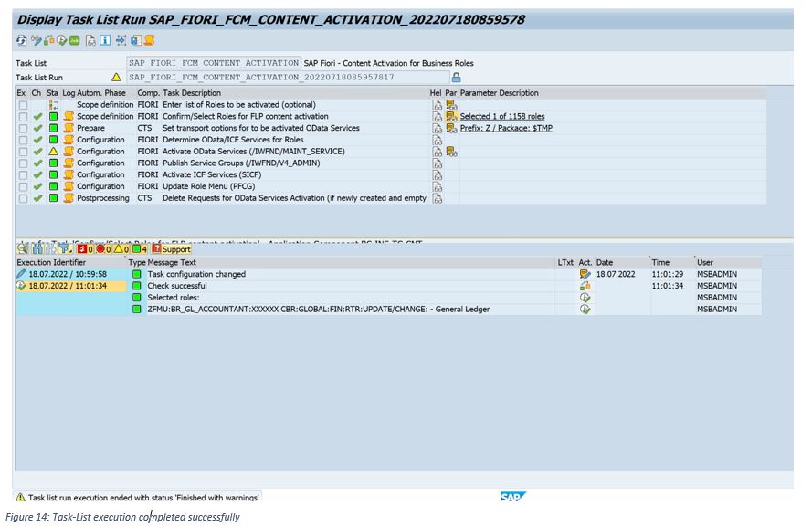Screen dimensions: 812x526
Task: Click the Task List input field
Action: pos(214,63)
